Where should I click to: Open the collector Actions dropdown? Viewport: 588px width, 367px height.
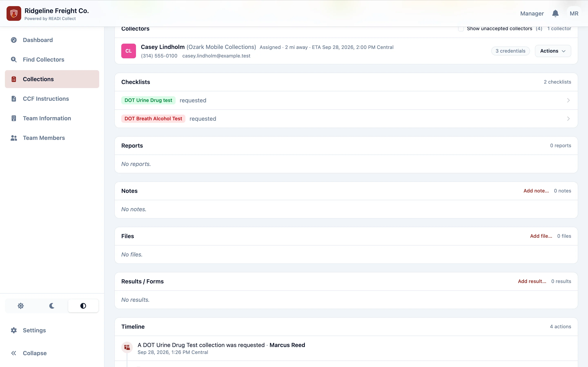click(x=553, y=51)
